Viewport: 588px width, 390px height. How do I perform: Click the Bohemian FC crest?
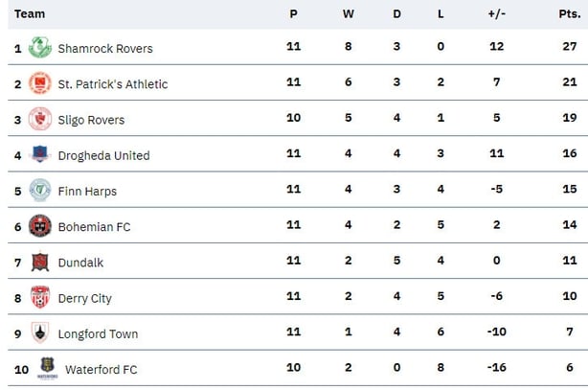point(40,225)
